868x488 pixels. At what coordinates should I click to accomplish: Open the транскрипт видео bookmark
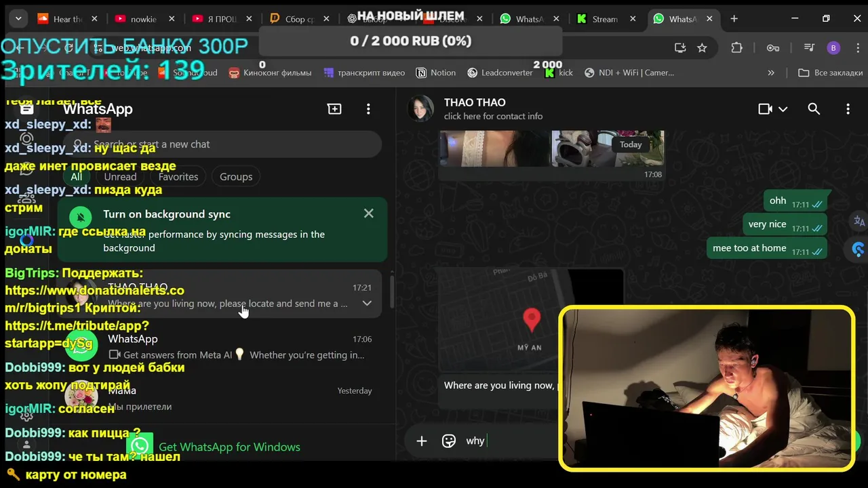point(364,73)
